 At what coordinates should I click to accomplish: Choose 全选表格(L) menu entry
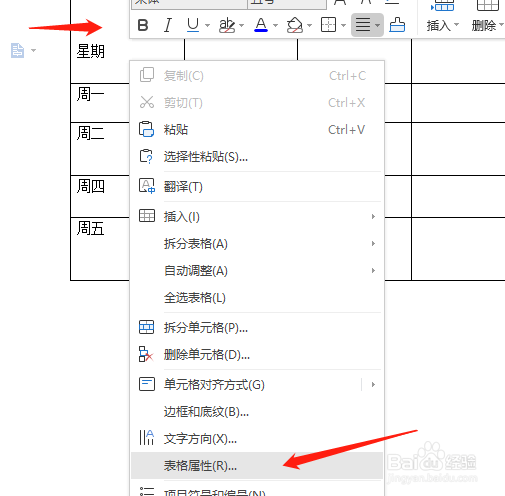(257, 298)
